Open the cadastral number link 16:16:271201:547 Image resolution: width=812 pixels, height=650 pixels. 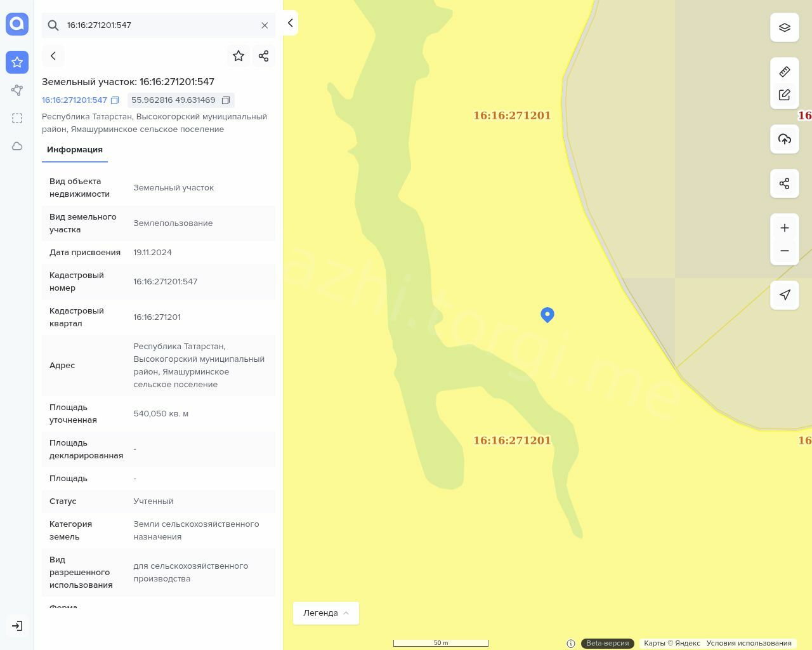pos(74,100)
